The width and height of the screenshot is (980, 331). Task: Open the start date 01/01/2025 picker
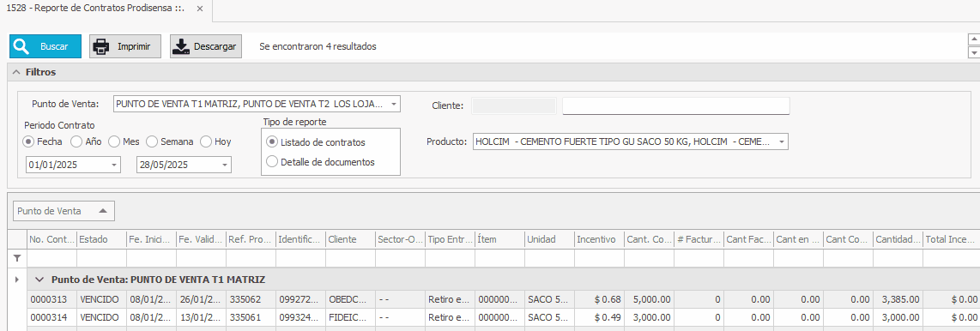pyautogui.click(x=114, y=165)
